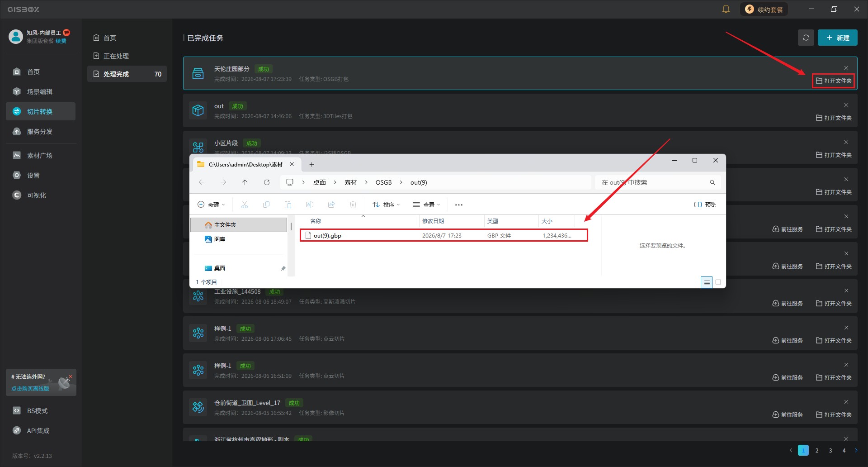Open 可视化 in the sidebar

[x=41, y=195]
